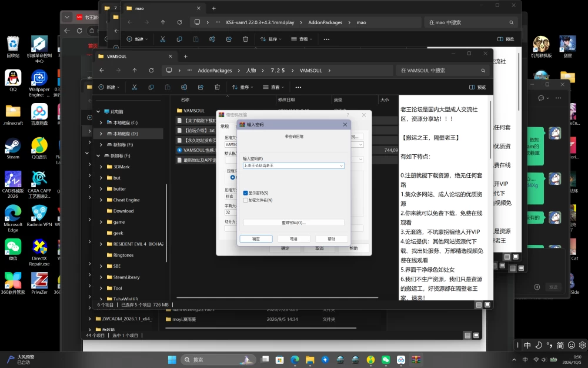Go back in the VAMSOUL explorer window
588x368 pixels.
(102, 70)
